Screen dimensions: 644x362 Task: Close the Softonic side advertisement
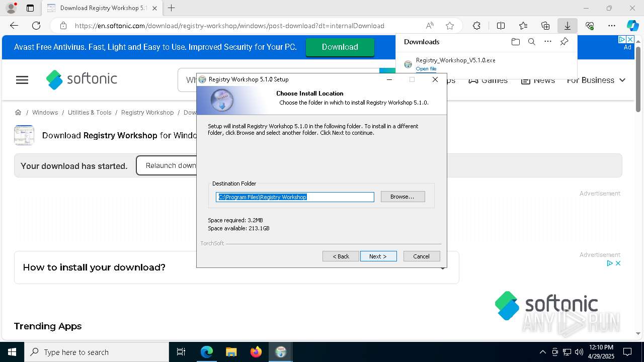click(x=618, y=263)
